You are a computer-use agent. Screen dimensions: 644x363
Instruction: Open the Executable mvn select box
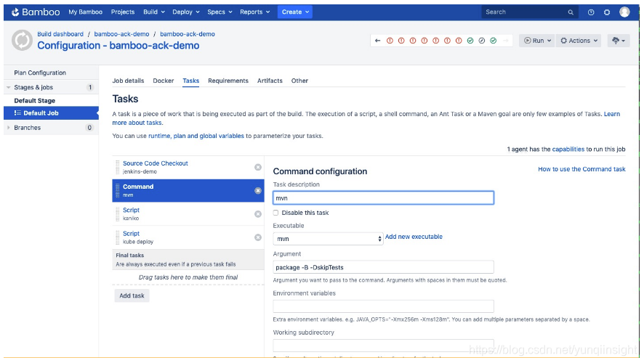[x=328, y=239]
